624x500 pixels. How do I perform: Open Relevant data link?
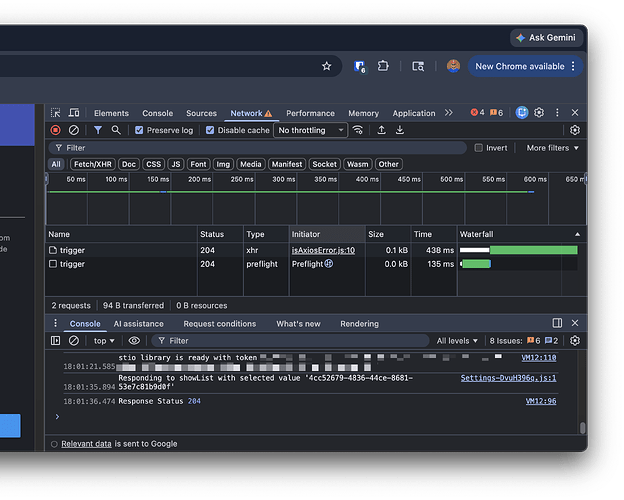[x=86, y=444]
